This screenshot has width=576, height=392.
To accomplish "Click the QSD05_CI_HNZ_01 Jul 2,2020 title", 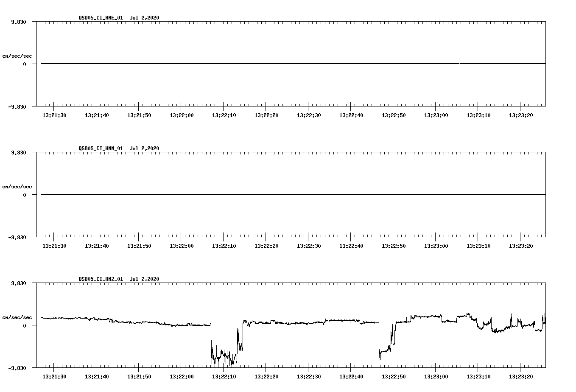I will coord(119,279).
